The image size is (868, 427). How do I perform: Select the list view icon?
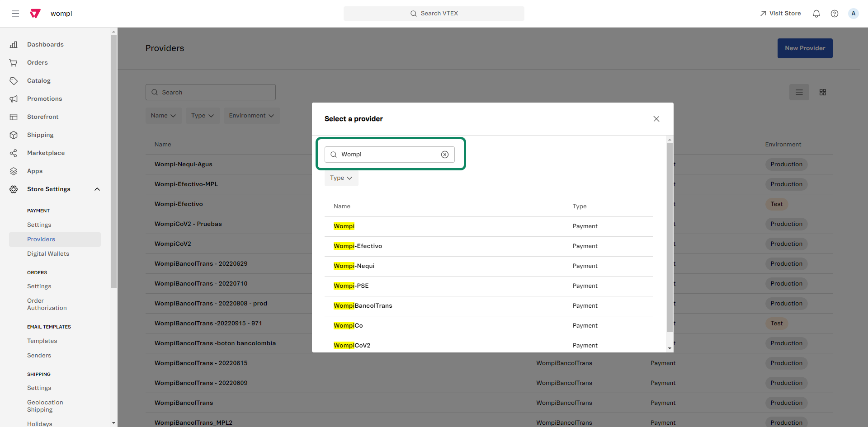[799, 92]
